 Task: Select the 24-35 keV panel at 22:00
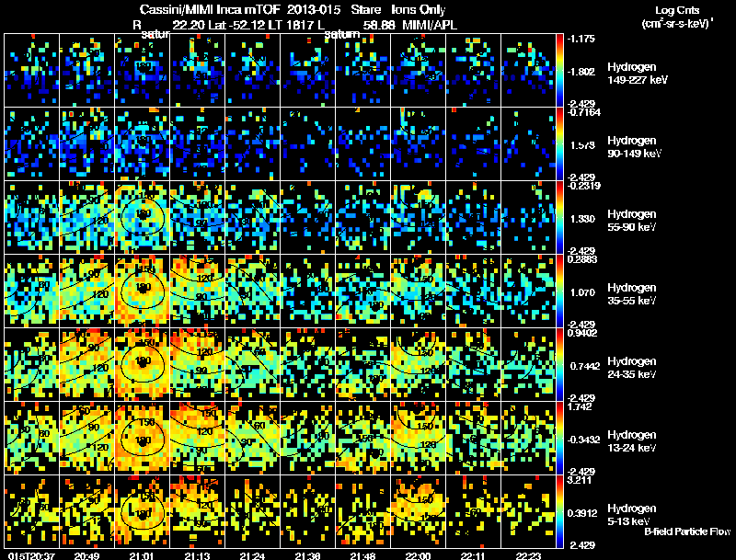click(x=419, y=365)
